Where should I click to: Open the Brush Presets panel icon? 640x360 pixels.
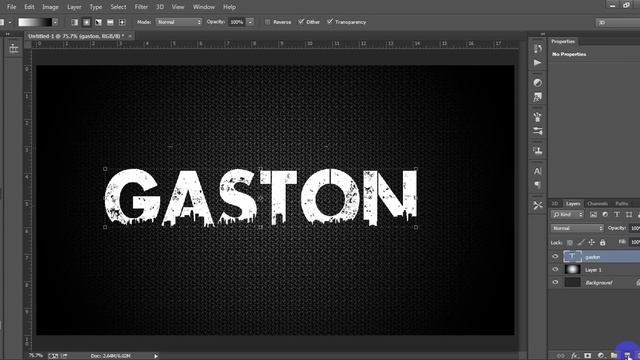538,131
